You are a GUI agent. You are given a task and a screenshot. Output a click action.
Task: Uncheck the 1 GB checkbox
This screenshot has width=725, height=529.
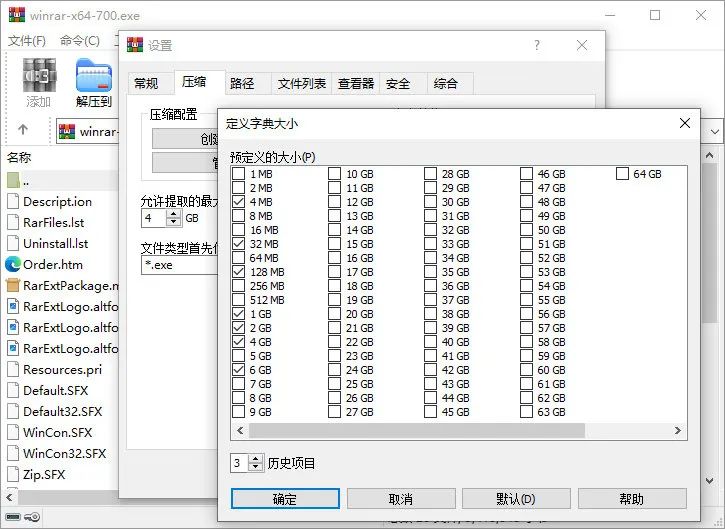(x=239, y=314)
